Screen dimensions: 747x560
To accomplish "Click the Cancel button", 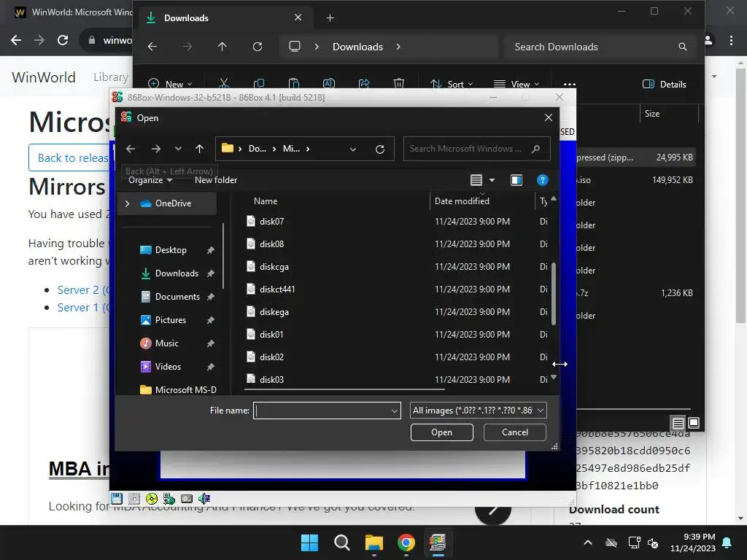I will (514, 432).
